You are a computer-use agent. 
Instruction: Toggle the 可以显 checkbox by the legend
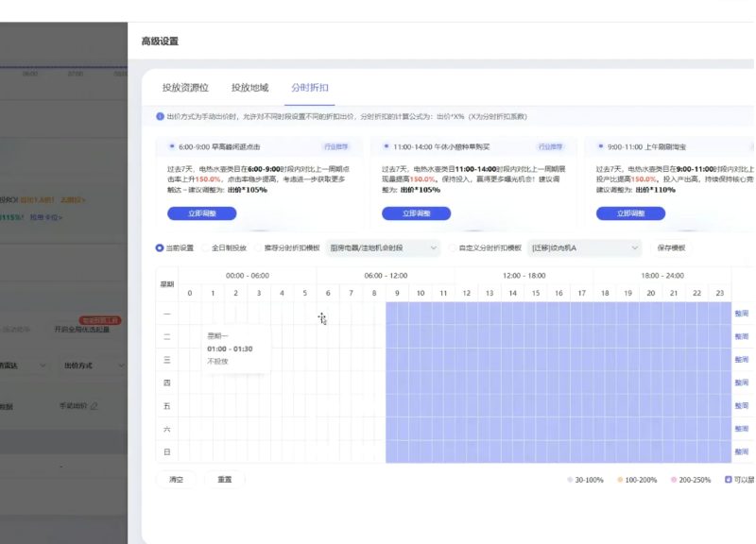(729, 480)
